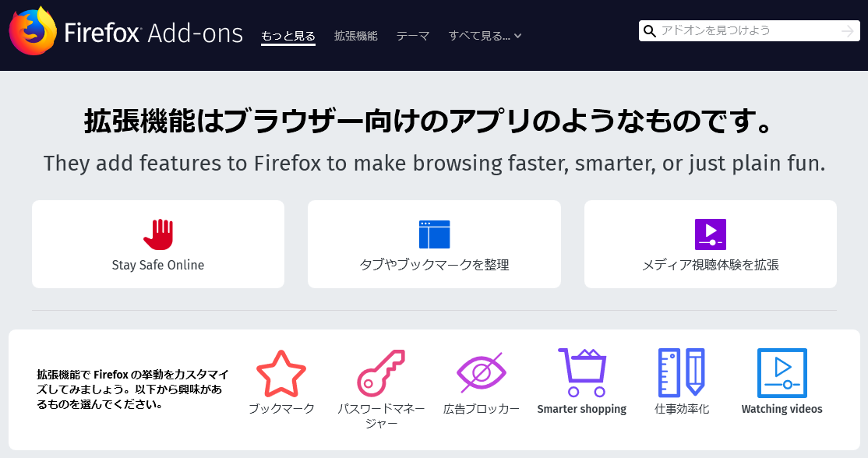Viewport: 868px width, 458px height.
Task: Open the Firefox Add-ons title link
Action: point(154,33)
